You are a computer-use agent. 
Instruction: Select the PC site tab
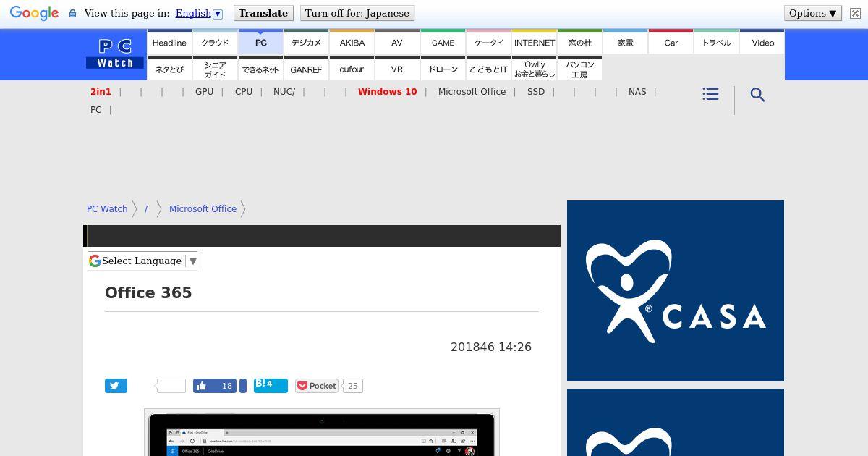tap(260, 42)
